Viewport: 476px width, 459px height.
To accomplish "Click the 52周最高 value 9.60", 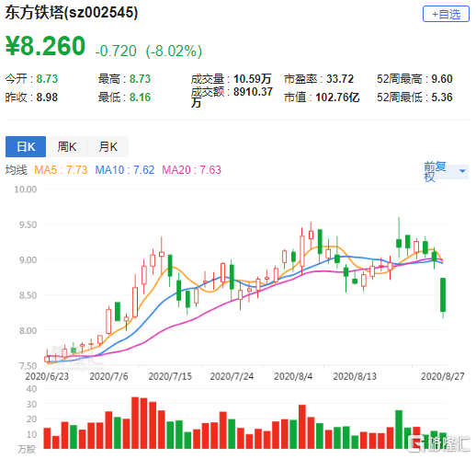I will tap(442, 79).
